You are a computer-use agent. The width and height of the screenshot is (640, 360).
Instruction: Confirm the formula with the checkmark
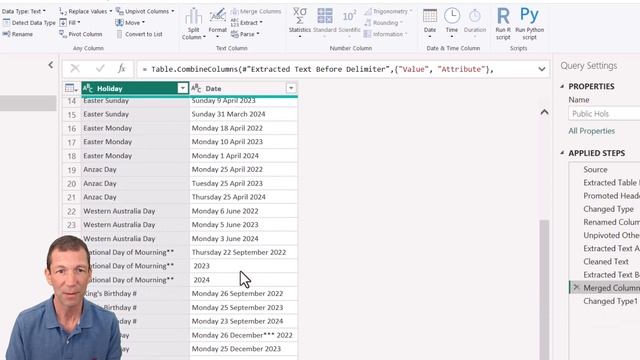click(100, 69)
